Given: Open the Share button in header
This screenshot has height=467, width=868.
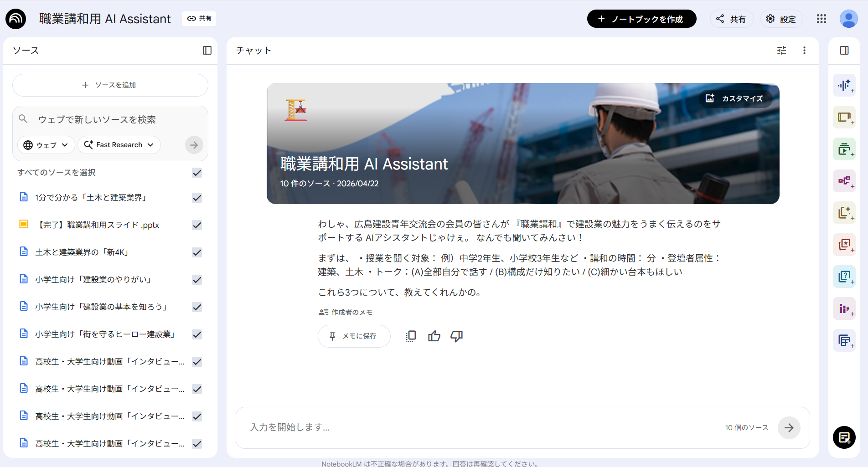Looking at the screenshot, I should [x=731, y=19].
